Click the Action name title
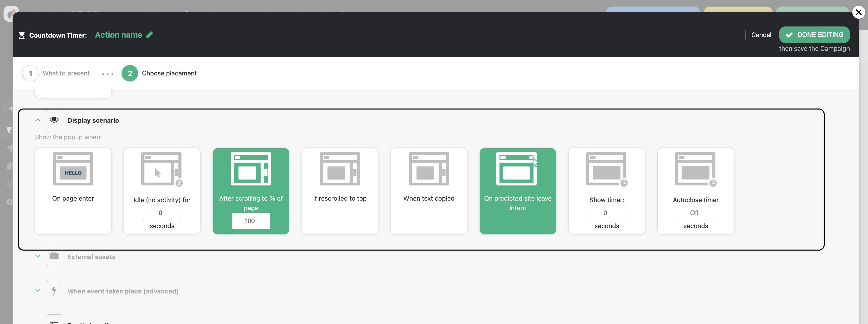The height and width of the screenshot is (324, 868). click(119, 35)
